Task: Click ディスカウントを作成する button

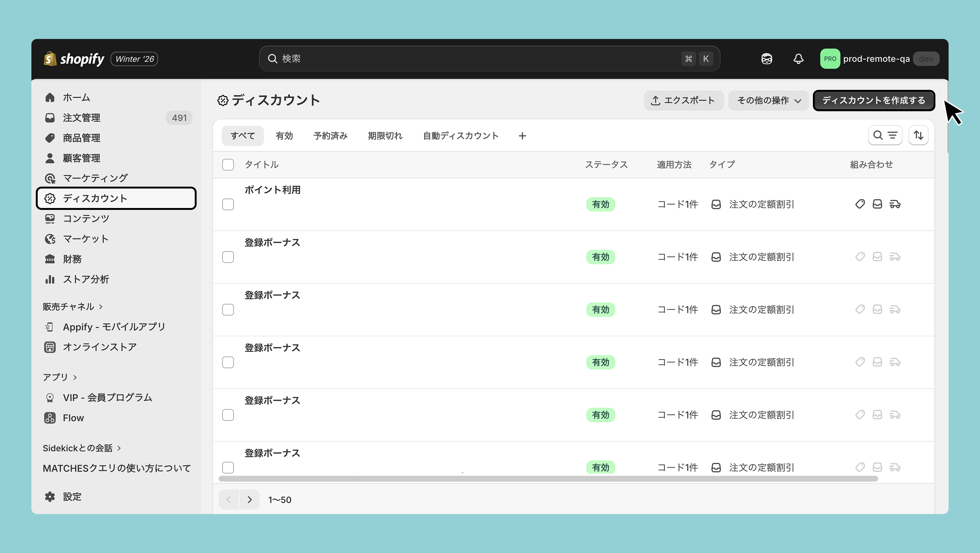Action: [874, 101]
